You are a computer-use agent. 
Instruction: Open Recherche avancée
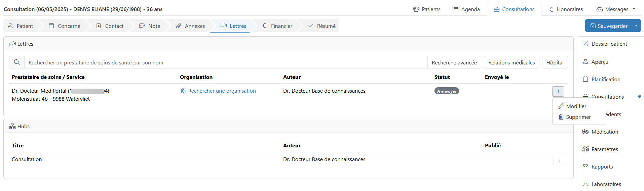(x=454, y=62)
